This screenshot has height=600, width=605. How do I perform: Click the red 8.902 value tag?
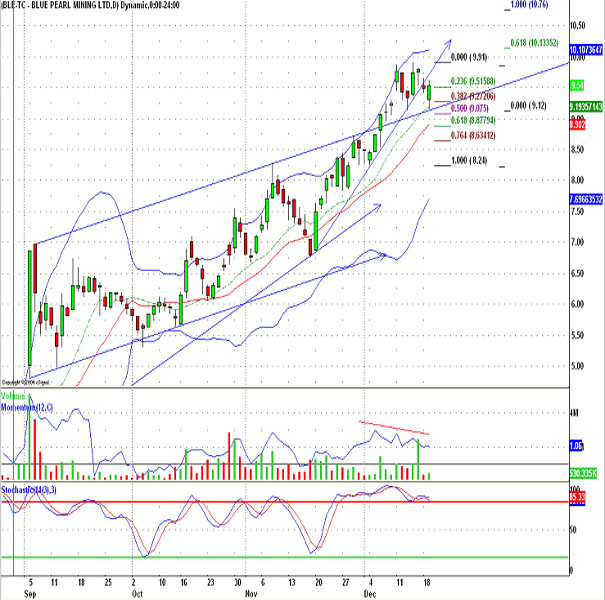pos(578,124)
